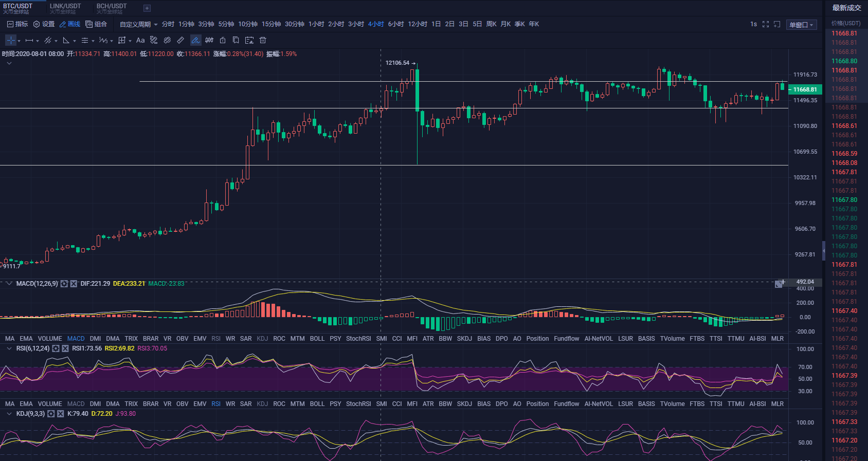Open MACD indicator settings gear
The image size is (868, 461).
(64, 284)
